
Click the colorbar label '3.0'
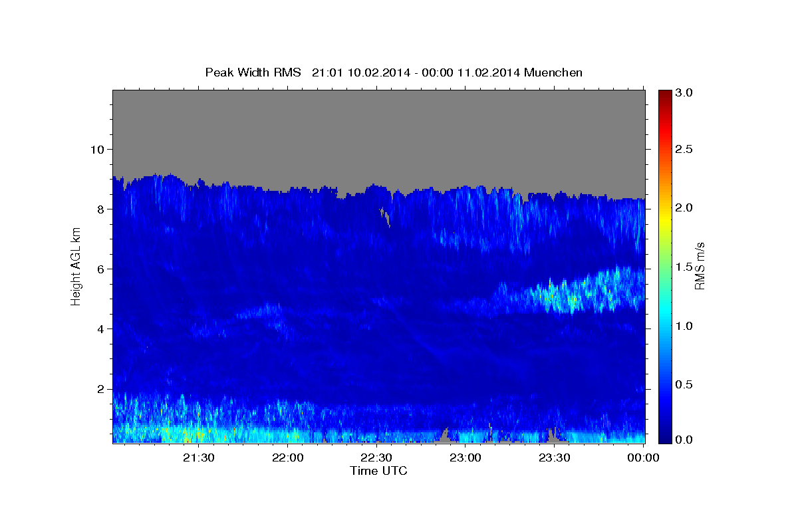(x=685, y=92)
